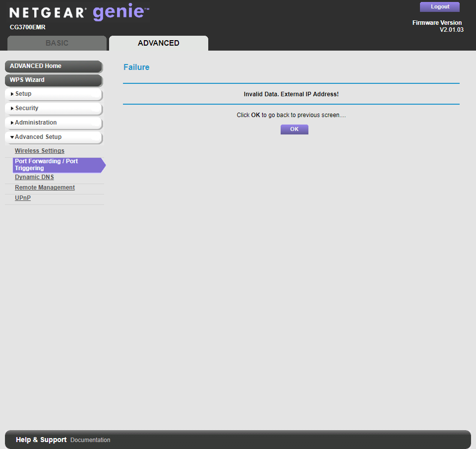Click the NETGEAR genie logo
This screenshot has height=449, width=476.
point(79,12)
